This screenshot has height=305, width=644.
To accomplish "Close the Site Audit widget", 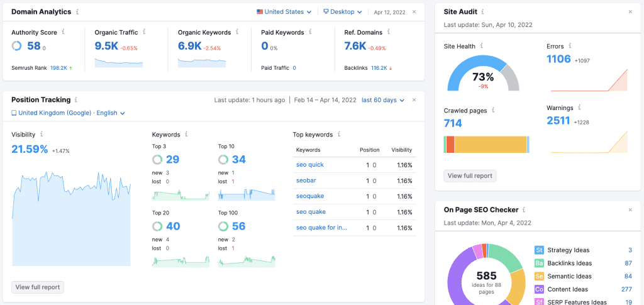I will [630, 12].
